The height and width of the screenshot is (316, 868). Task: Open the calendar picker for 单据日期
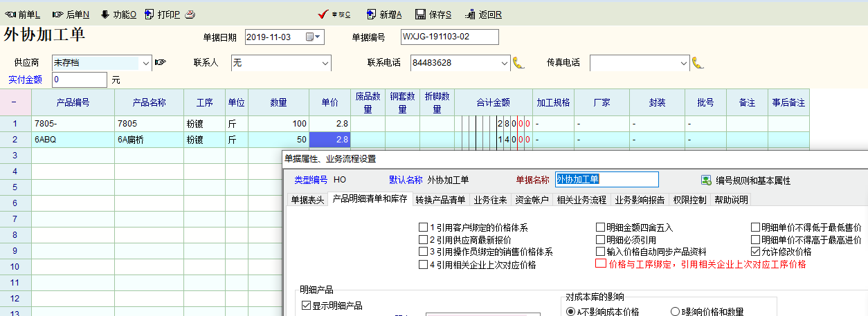coord(318,37)
